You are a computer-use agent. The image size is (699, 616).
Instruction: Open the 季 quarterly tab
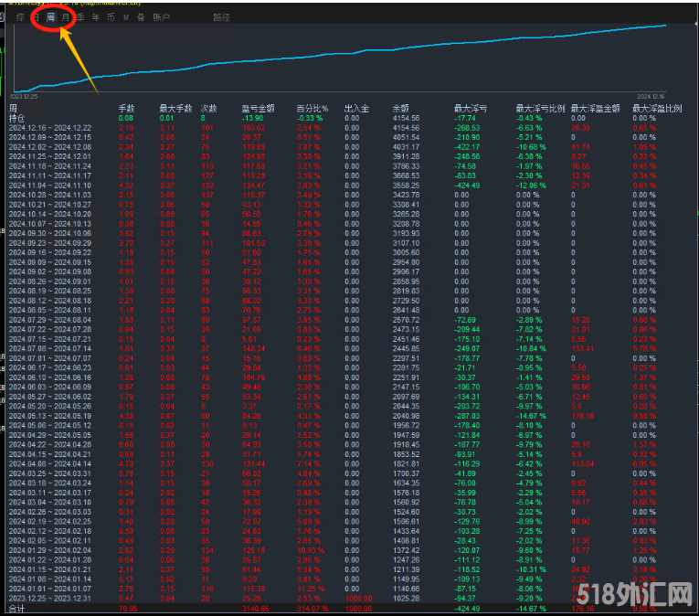pyautogui.click(x=80, y=17)
